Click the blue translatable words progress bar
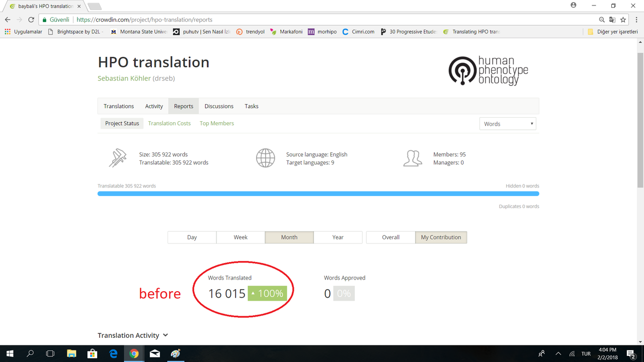The height and width of the screenshot is (362, 644). tap(318, 194)
